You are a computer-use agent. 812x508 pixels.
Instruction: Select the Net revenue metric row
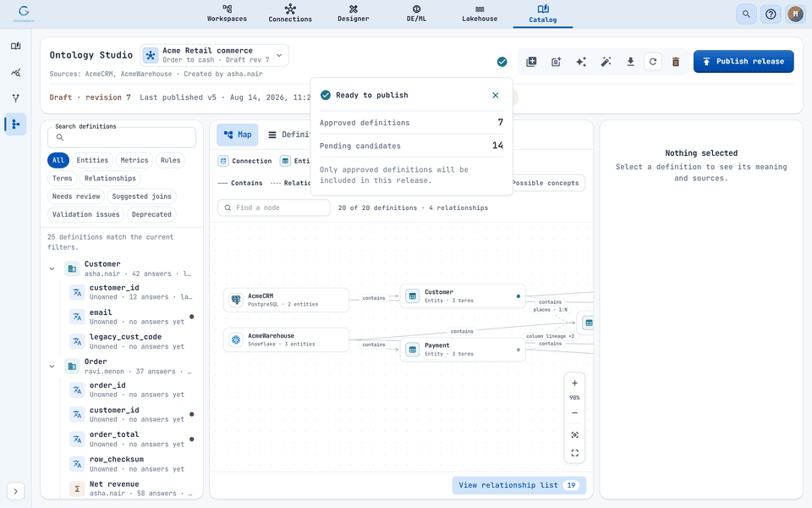[132, 488]
